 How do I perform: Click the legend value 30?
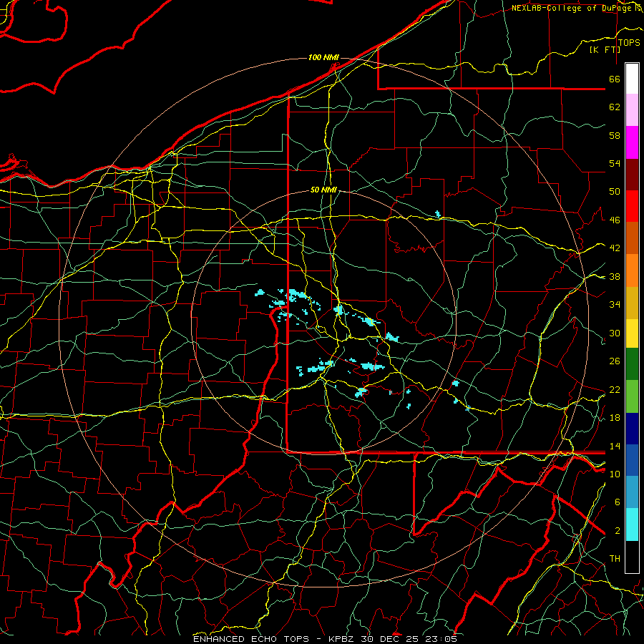[x=615, y=333]
